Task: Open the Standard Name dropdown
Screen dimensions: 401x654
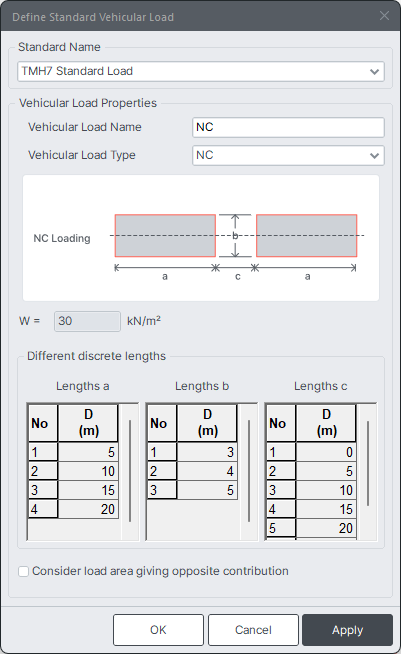Action: tap(201, 71)
